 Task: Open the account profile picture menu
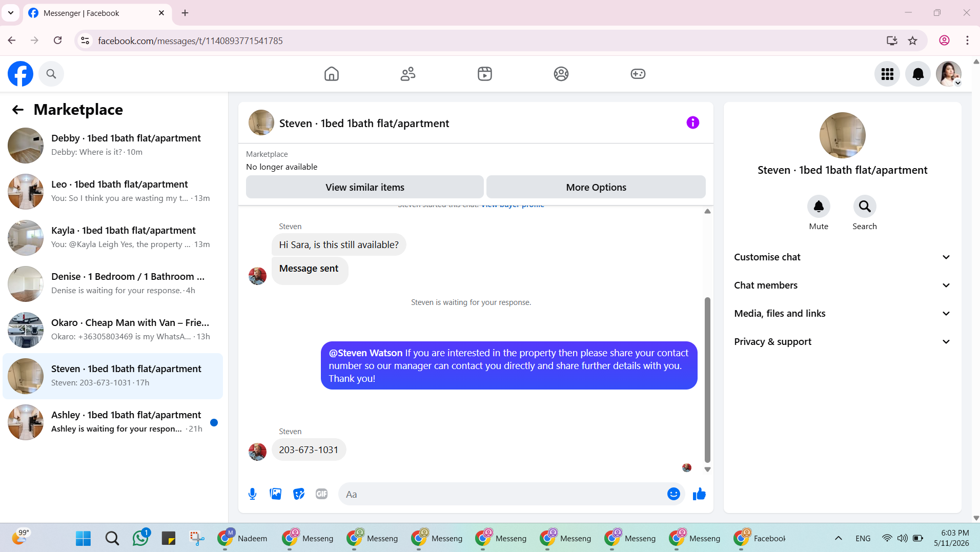pyautogui.click(x=949, y=74)
